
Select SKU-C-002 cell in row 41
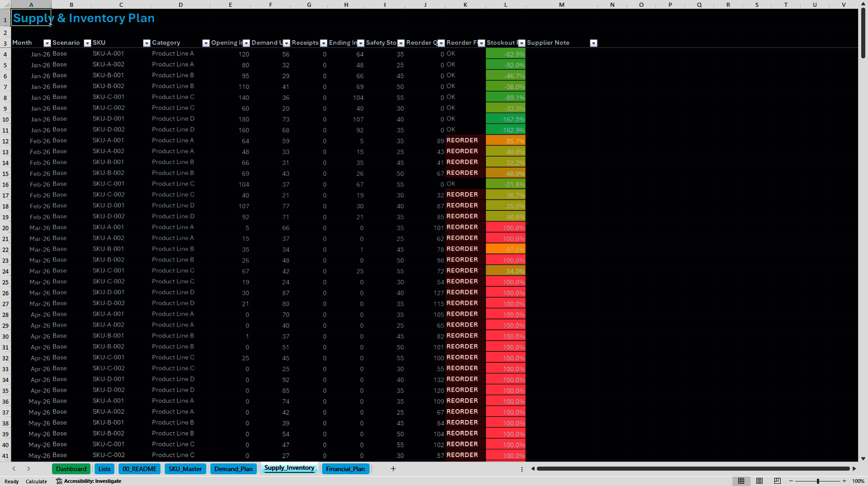tap(121, 455)
